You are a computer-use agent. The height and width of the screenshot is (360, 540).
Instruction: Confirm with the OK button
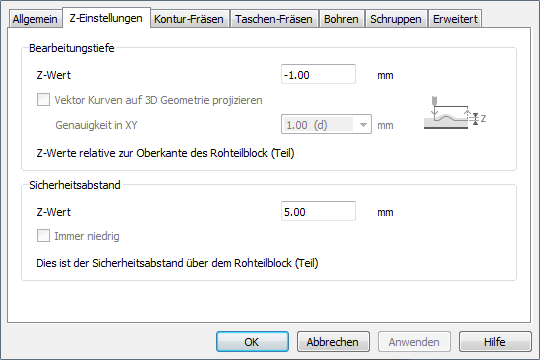point(252,342)
